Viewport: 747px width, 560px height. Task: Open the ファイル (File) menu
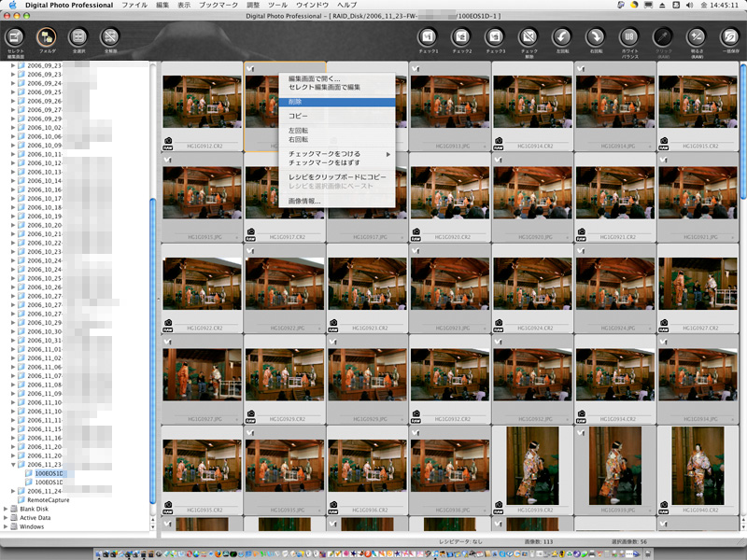click(x=134, y=5)
